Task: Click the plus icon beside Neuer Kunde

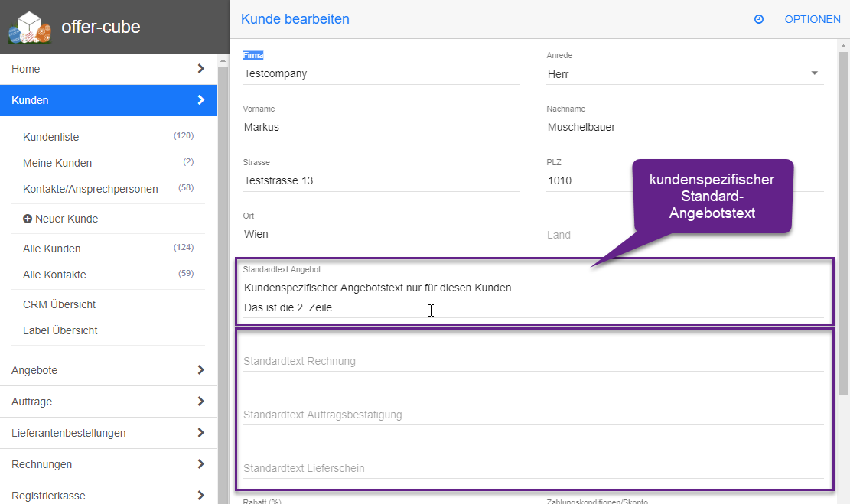Action: (27, 219)
